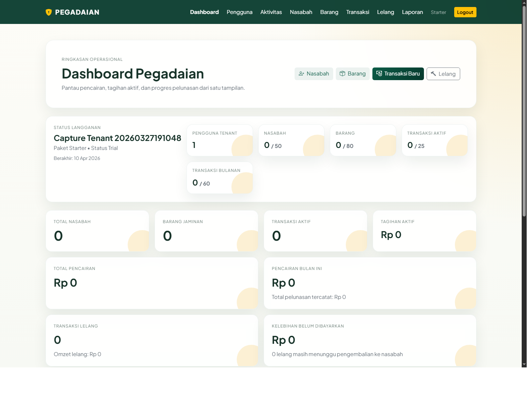532x399 pixels.
Task: Click the Total Nasabah summary card
Action: 97,231
